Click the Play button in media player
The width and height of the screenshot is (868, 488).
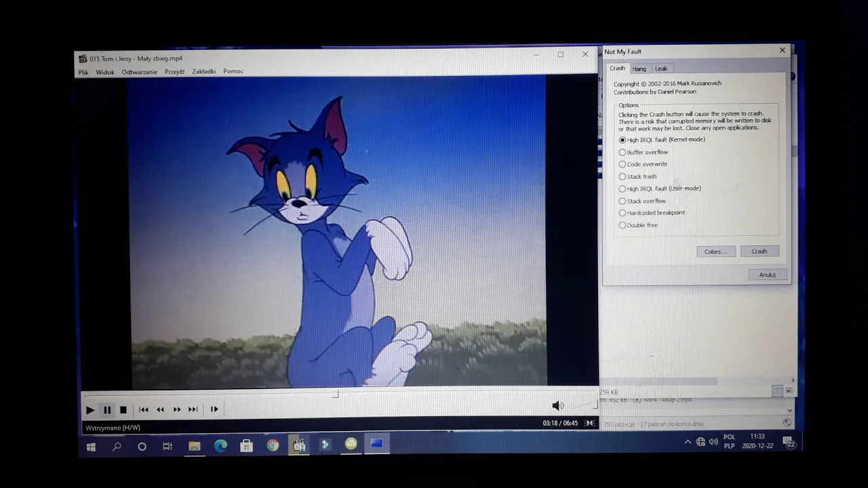pyautogui.click(x=90, y=409)
